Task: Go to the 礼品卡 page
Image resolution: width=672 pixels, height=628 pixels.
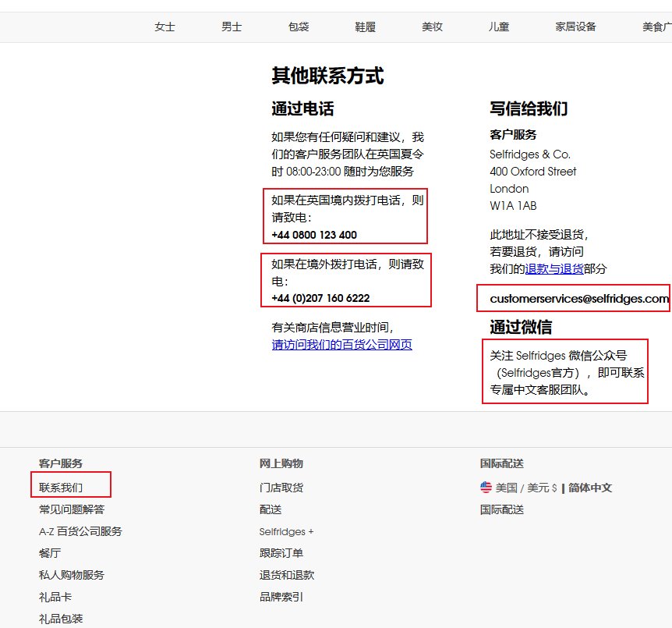Action: [x=55, y=597]
